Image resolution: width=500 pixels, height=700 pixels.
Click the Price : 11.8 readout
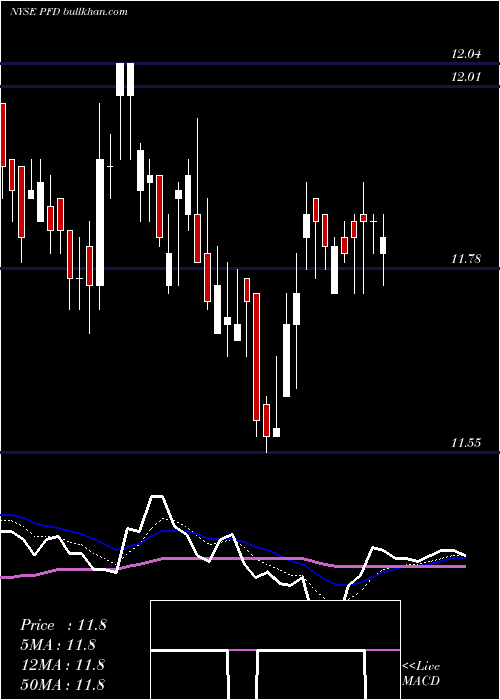pyautogui.click(x=63, y=625)
